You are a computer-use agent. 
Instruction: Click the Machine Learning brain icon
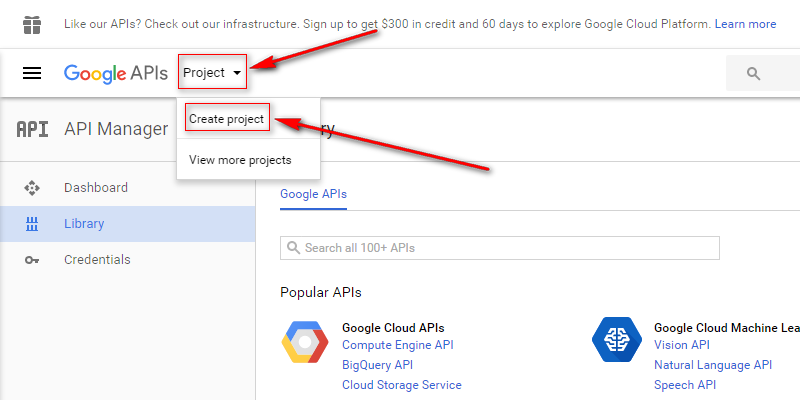616,339
